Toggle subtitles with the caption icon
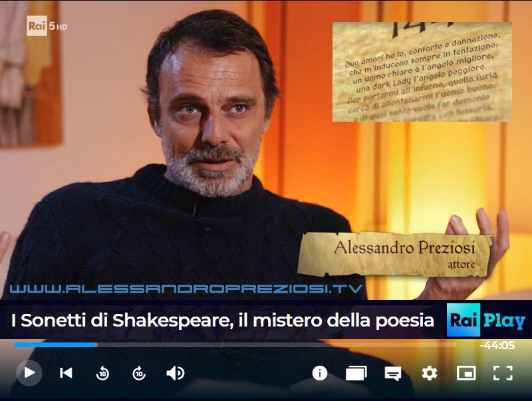Screen dimensions: 532x401 tap(393, 374)
